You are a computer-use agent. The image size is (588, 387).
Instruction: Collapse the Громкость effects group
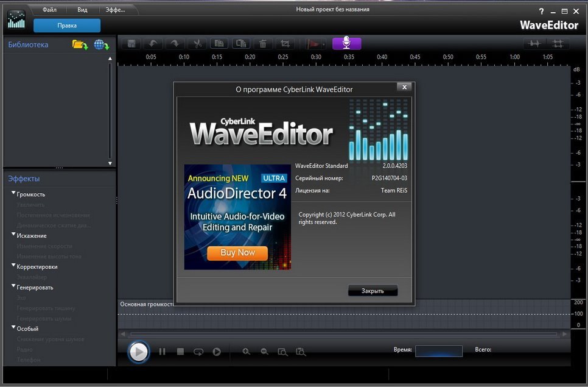click(13, 193)
